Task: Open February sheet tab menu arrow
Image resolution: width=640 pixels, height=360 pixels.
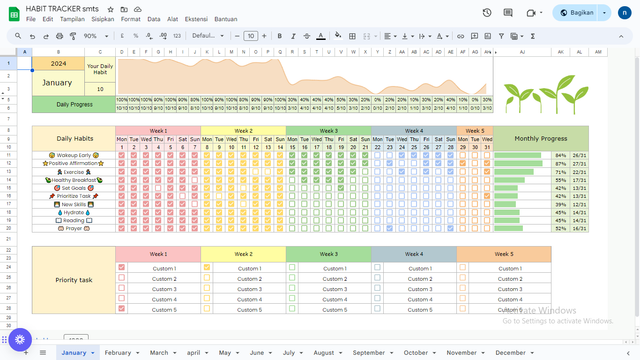Action: tap(138, 353)
